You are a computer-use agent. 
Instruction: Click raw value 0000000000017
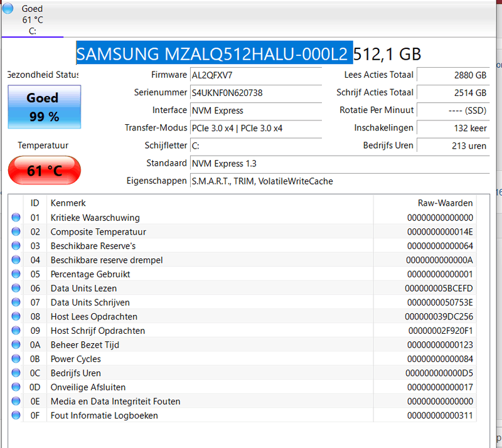click(440, 387)
